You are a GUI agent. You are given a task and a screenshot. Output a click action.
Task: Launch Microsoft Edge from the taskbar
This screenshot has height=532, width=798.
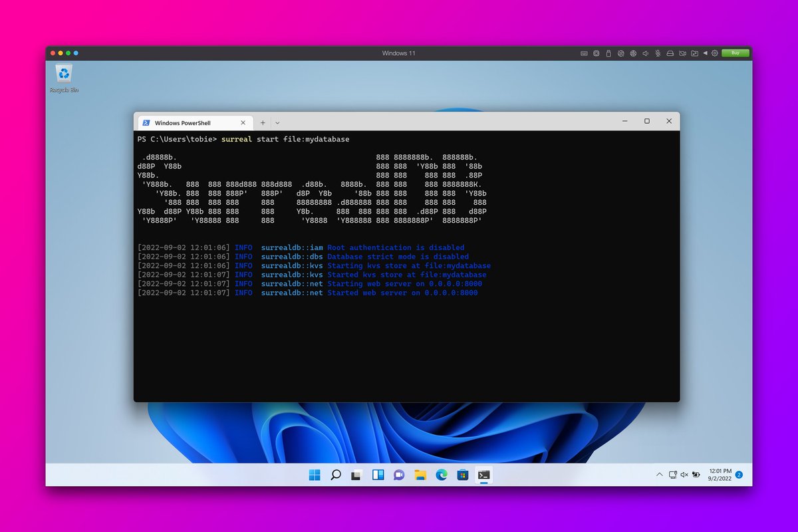coord(442,475)
